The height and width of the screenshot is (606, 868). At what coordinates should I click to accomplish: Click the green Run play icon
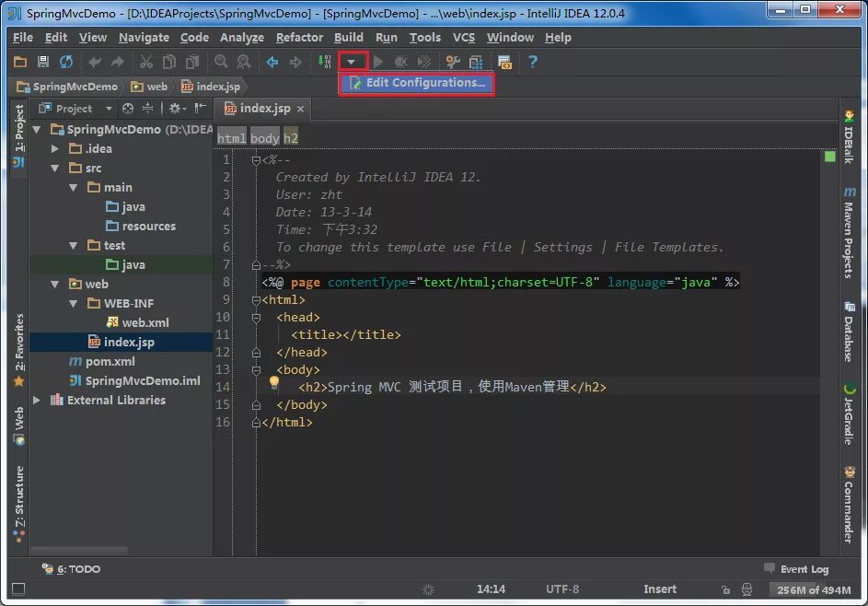pos(378,62)
